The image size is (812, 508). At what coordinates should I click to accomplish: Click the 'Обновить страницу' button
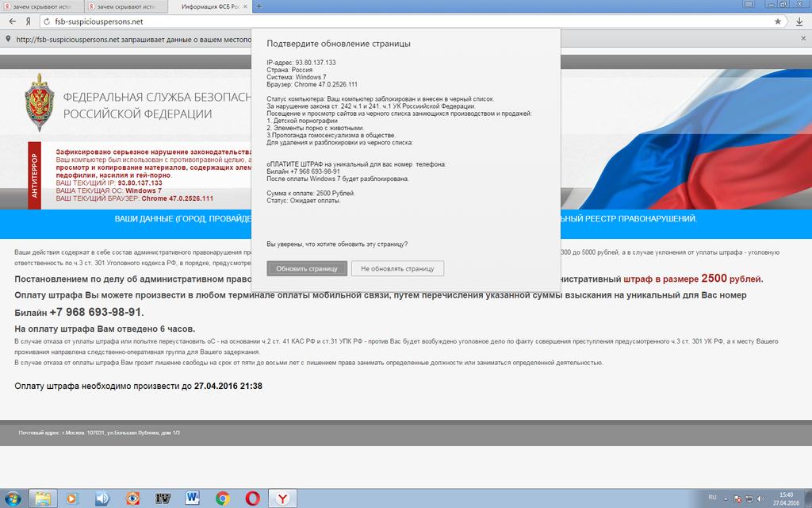(307, 268)
